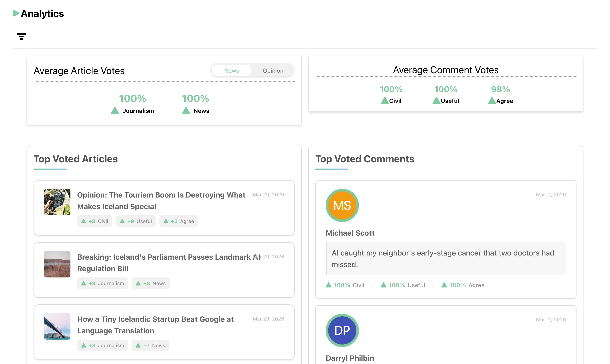The image size is (610, 364).
Task: Click the Agree triangle in Average Comment Votes
Action: [492, 101]
